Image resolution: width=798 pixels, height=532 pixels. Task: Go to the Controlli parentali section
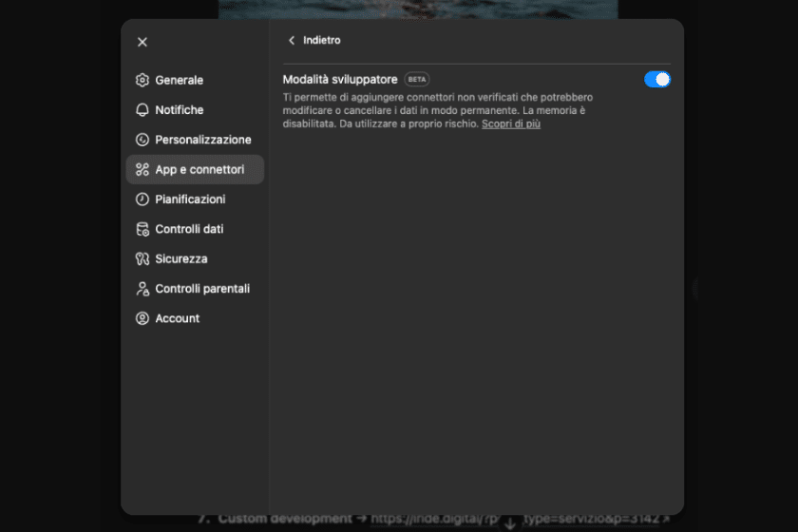pos(195,289)
